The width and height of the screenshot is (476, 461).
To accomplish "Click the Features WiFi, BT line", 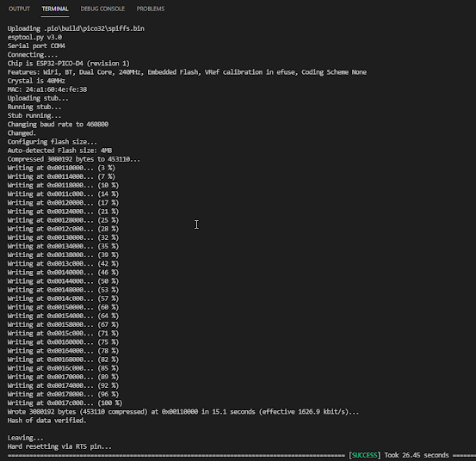I will [187, 72].
